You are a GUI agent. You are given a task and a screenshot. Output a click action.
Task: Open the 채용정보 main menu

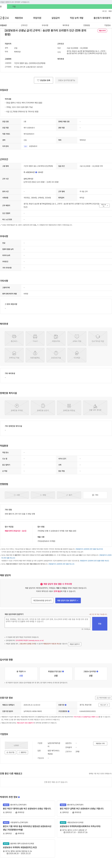pyautogui.click(x=19, y=18)
